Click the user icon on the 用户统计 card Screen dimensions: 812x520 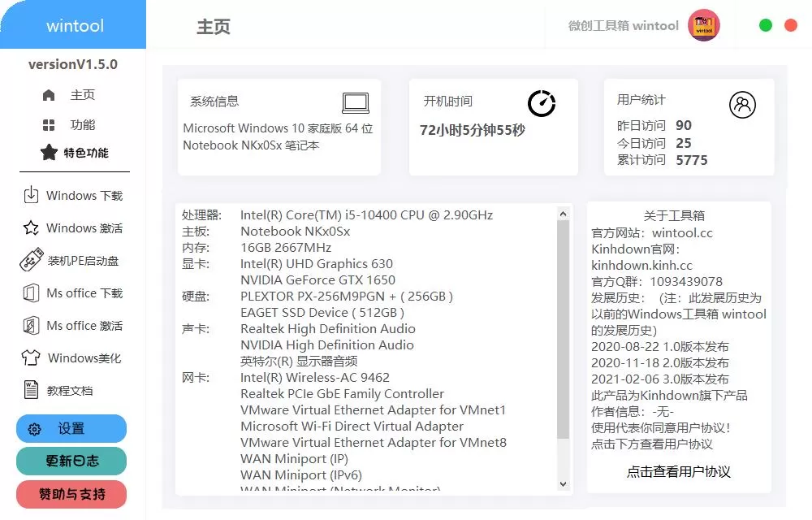pyautogui.click(x=743, y=104)
